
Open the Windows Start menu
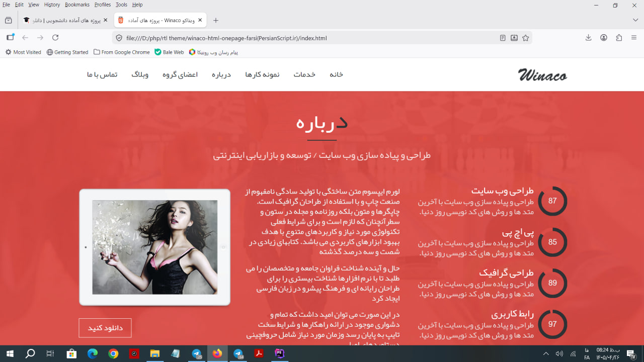(x=10, y=353)
